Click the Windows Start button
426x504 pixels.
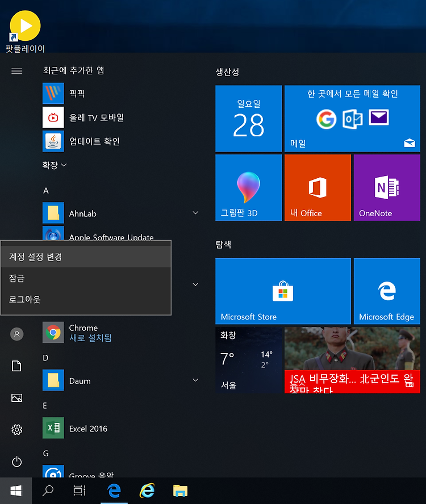coord(16,490)
